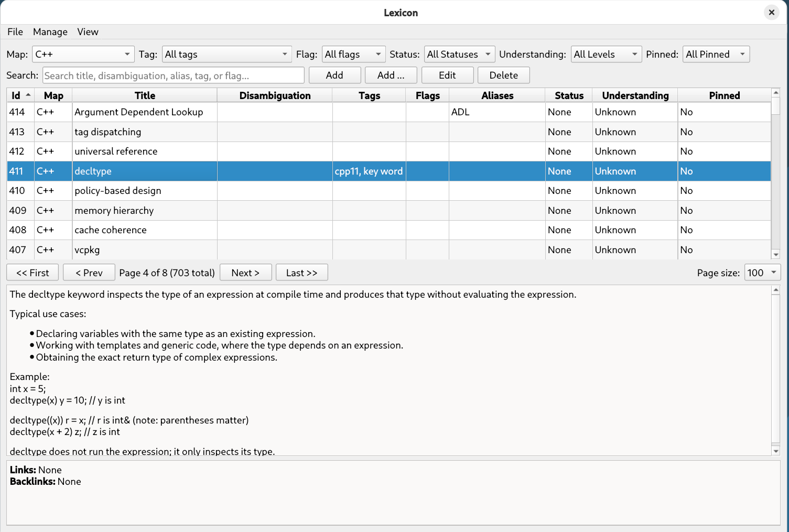Select the universal reference row
This screenshot has height=532, width=789.
pyautogui.click(x=388, y=151)
